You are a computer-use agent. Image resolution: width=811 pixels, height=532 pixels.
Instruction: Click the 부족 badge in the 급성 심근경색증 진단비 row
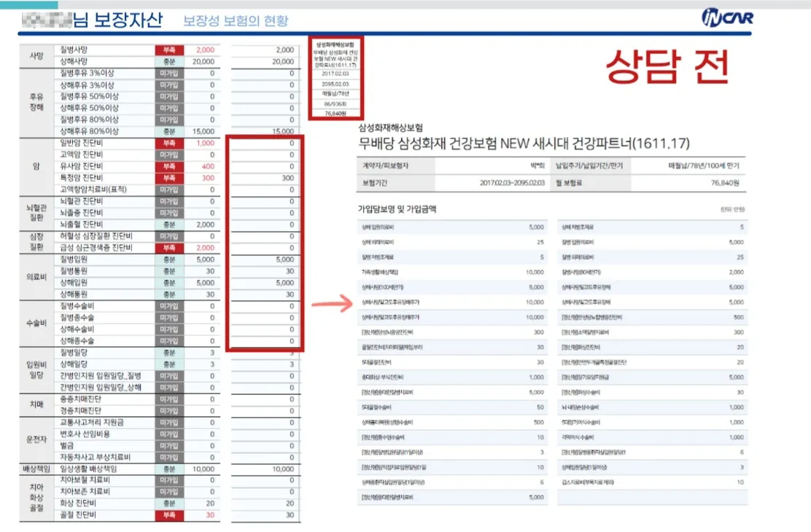coord(169,248)
